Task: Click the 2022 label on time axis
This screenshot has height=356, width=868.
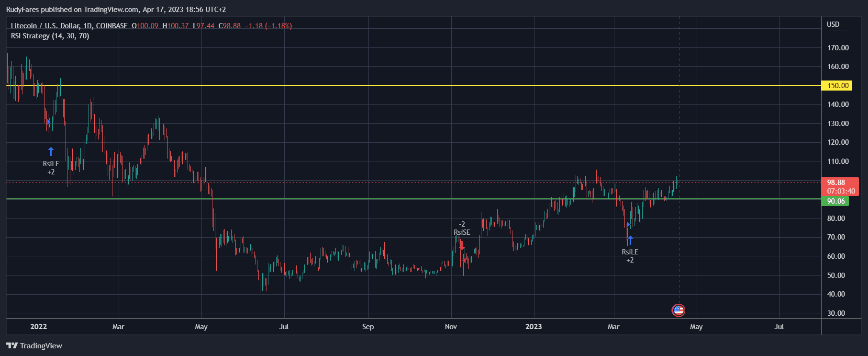Action: click(x=39, y=327)
